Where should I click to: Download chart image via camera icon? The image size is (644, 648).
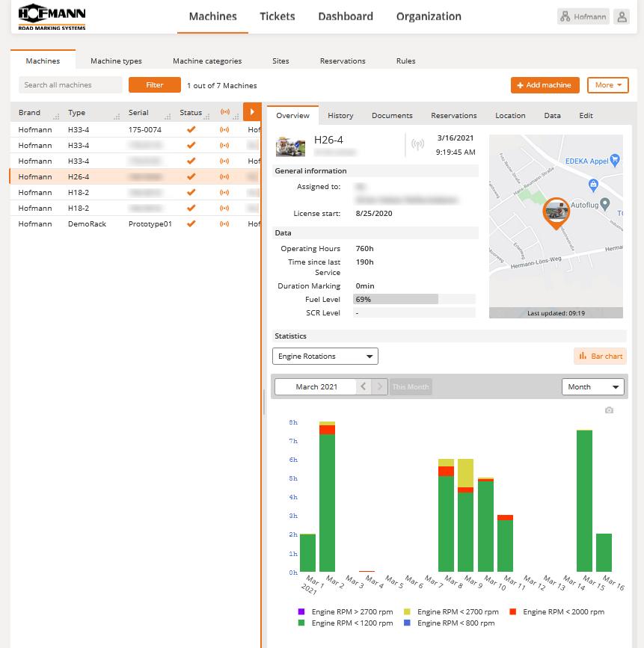[609, 410]
